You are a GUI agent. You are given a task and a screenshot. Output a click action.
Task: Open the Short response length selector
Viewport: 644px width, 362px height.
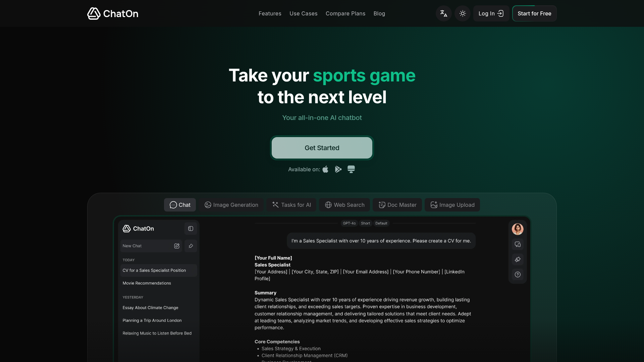click(365, 223)
